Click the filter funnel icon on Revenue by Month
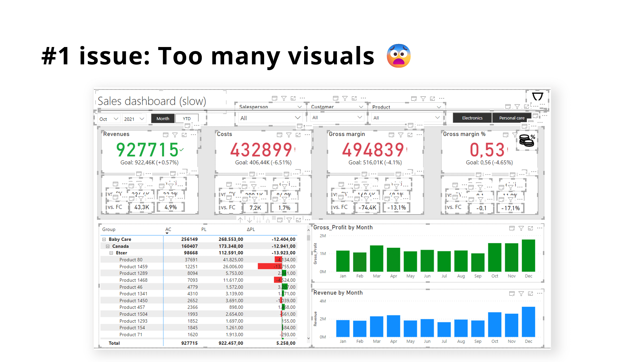The height and width of the screenshot is (362, 644). [x=521, y=294]
